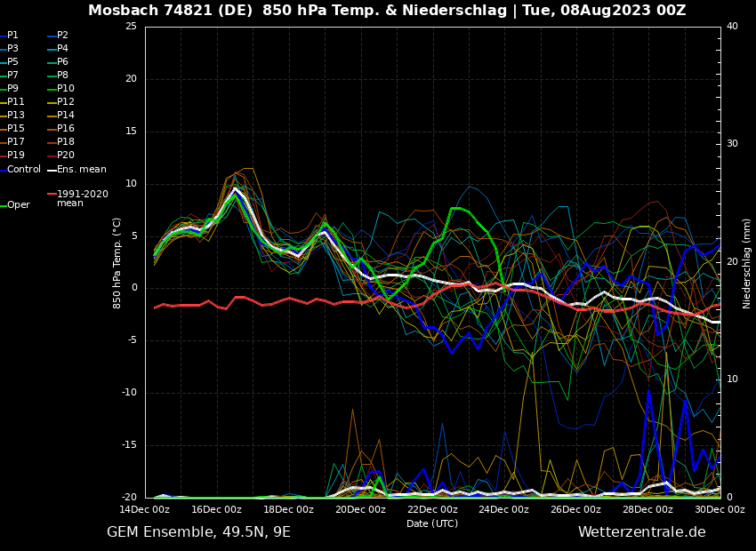Screen dimensions: 756x551
Task: Click the white Ens. mean line swatch
Action: 52,170
